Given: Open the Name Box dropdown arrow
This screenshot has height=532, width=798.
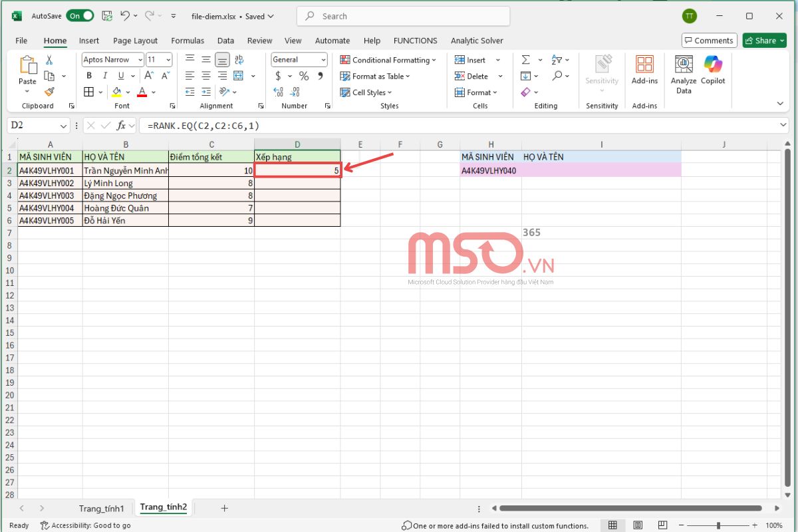Looking at the screenshot, I should tap(64, 125).
